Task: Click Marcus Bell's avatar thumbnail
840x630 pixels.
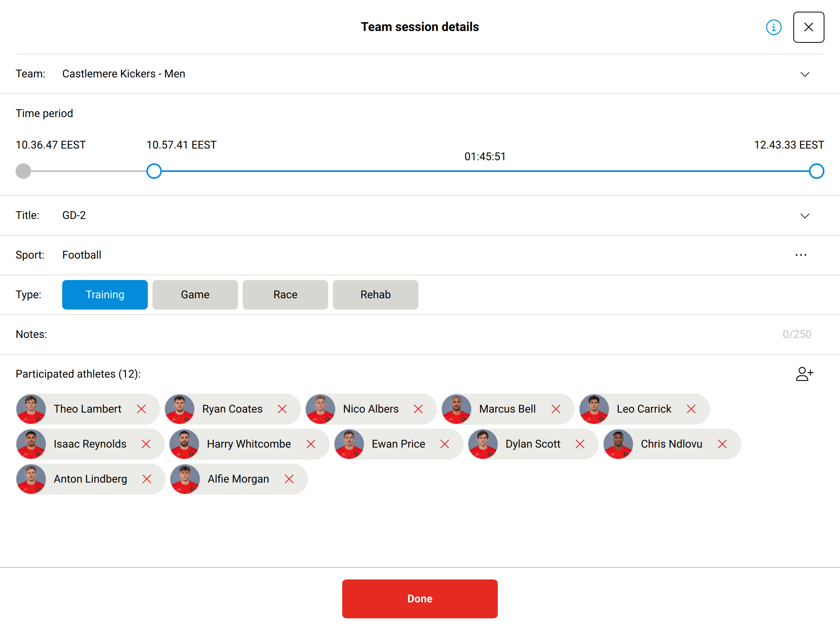Action: [457, 409]
